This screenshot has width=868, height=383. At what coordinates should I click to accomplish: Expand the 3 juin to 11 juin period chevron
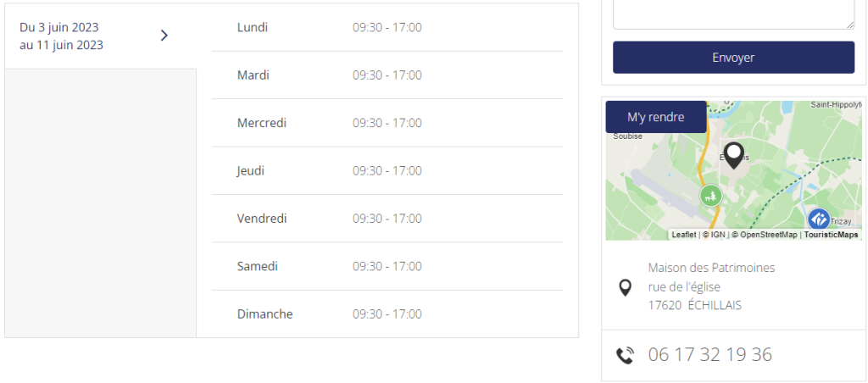[164, 36]
